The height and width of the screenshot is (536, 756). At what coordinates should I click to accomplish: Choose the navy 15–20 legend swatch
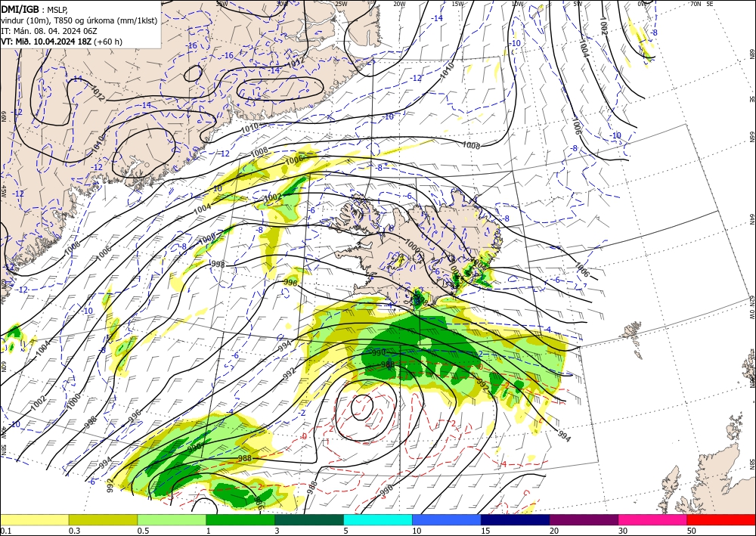tap(516, 519)
